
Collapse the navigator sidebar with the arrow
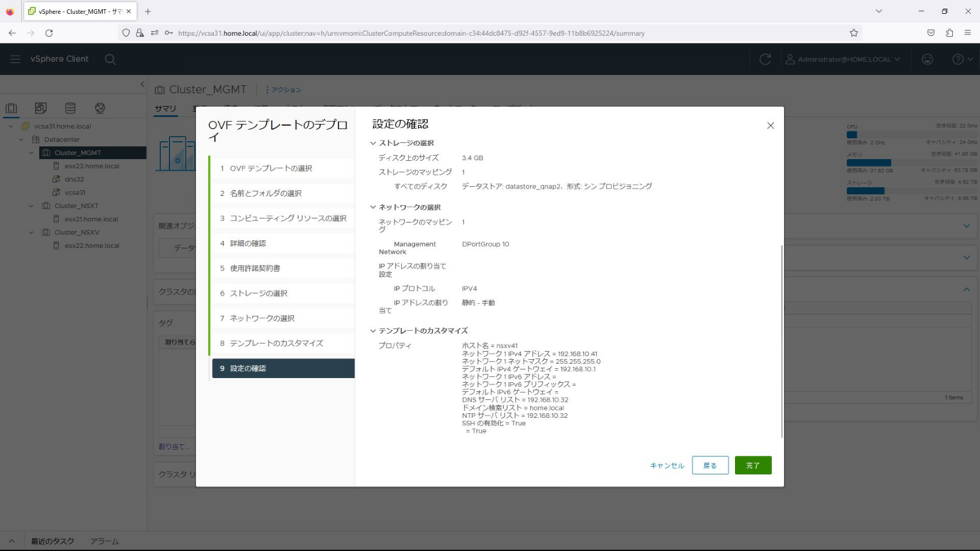(142, 85)
